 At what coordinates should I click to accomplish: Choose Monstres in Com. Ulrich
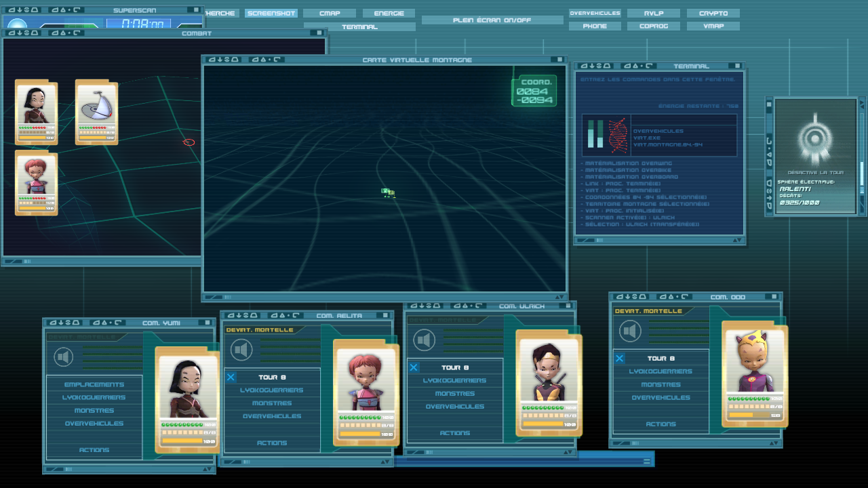coord(455,393)
